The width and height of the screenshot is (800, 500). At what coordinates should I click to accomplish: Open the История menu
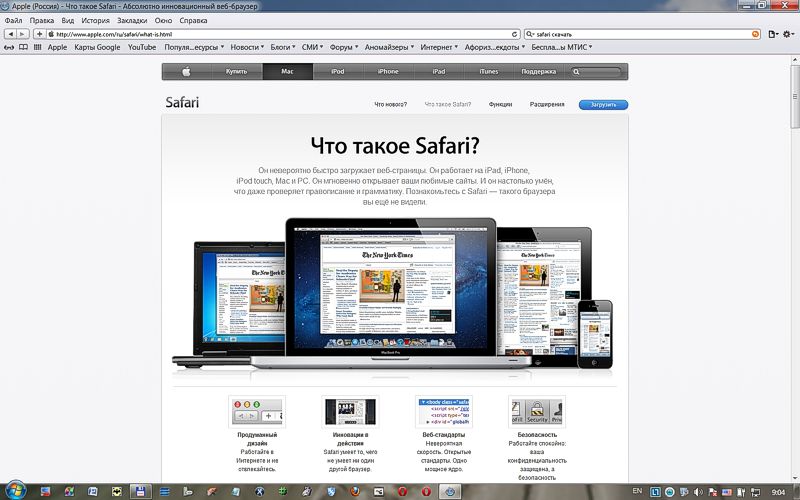(x=95, y=20)
